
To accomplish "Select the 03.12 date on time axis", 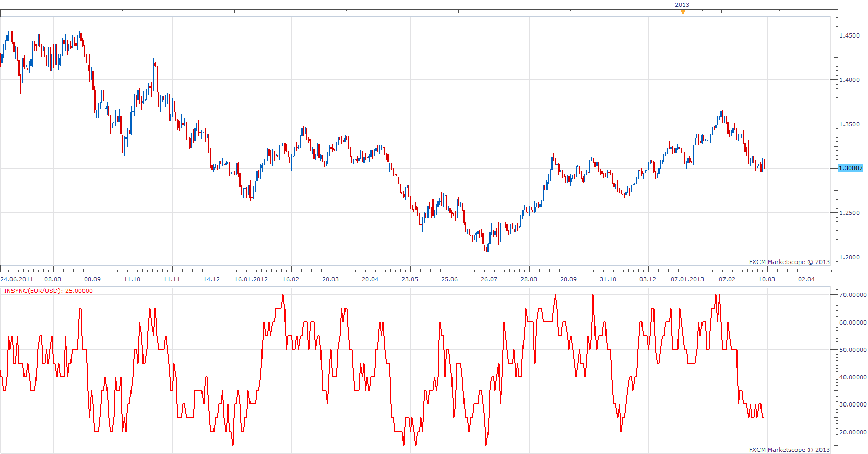I will coord(648,279).
